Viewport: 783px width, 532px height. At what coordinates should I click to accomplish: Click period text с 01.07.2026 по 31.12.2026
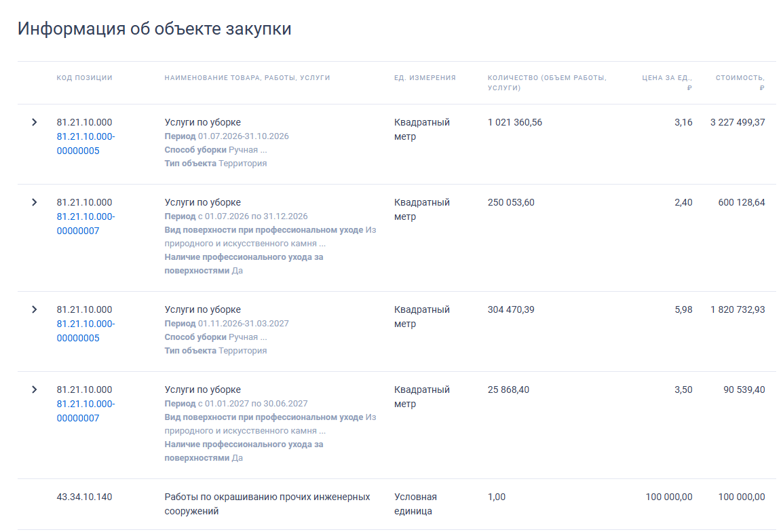(252, 216)
